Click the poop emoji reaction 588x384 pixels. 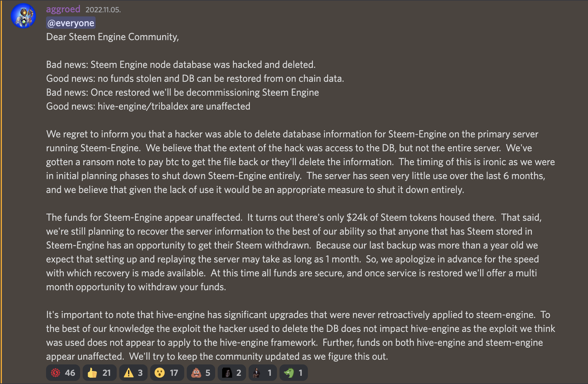pyautogui.click(x=201, y=373)
